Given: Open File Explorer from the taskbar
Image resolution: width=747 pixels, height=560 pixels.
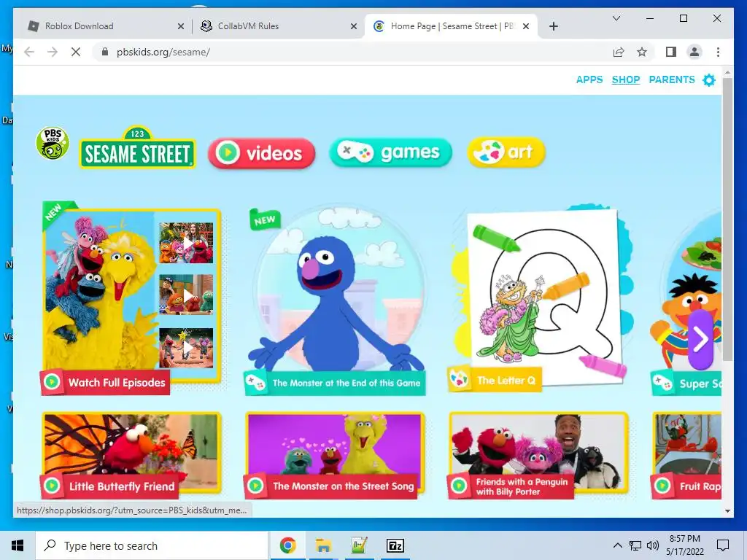Looking at the screenshot, I should (323, 545).
